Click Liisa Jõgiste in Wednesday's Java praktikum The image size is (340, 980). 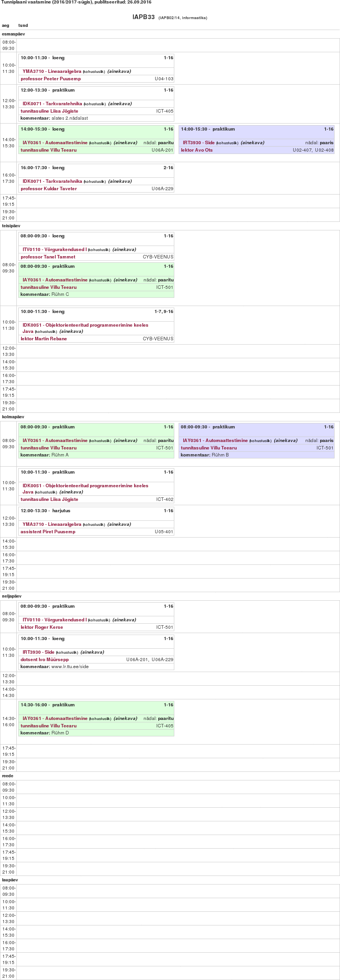point(49,499)
